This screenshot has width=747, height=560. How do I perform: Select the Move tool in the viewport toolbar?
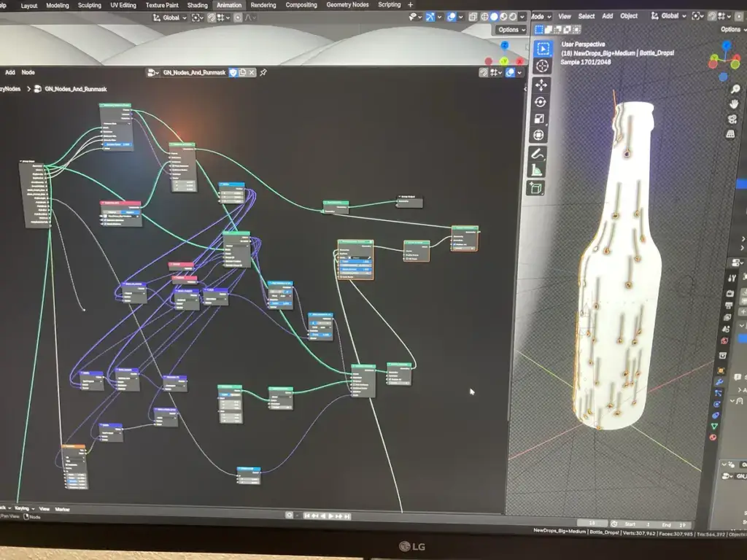point(542,85)
